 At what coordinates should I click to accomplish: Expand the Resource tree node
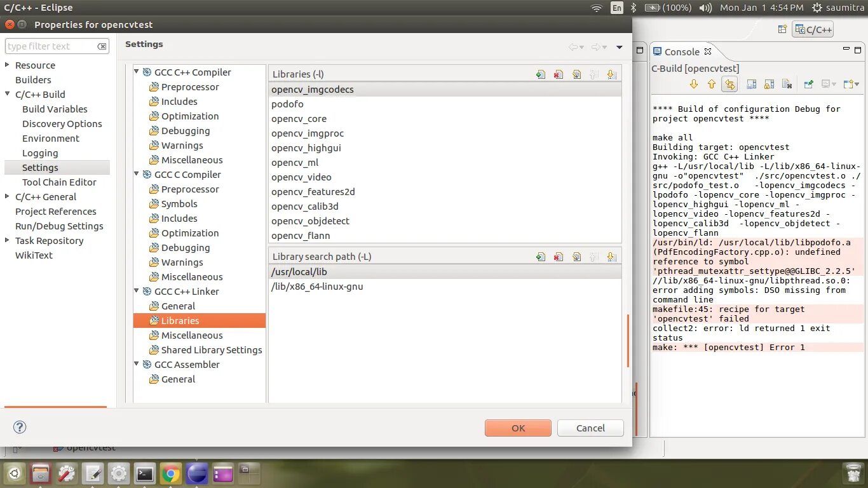tap(8, 65)
